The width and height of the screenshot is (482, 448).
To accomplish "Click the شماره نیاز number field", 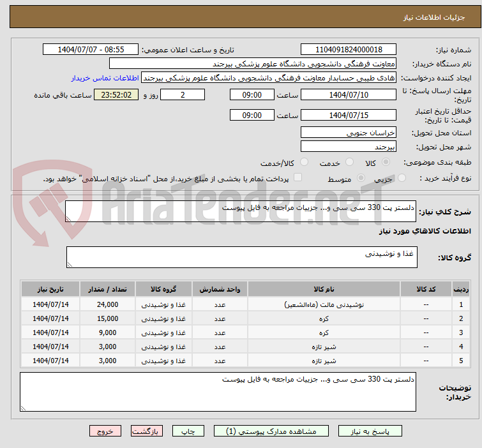I will 349,50.
